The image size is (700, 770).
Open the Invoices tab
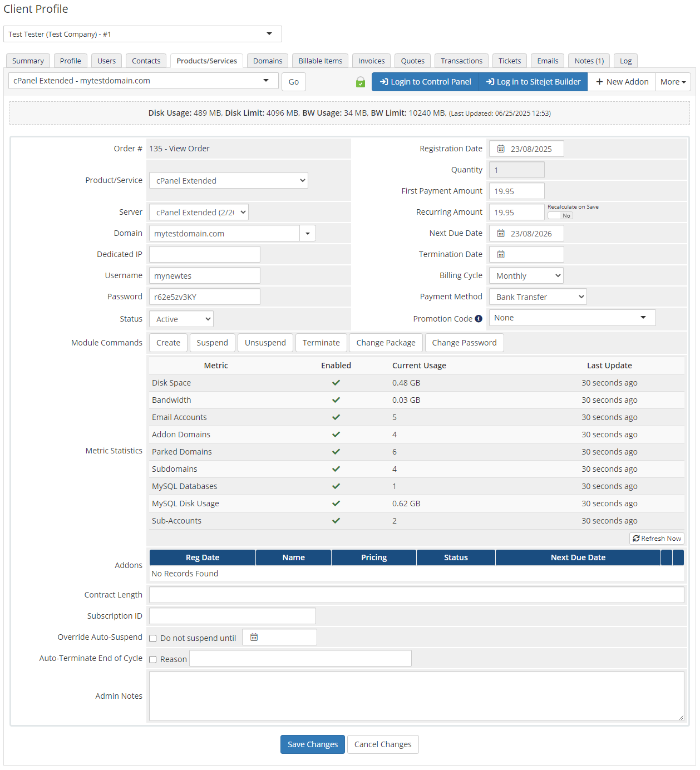pos(371,61)
